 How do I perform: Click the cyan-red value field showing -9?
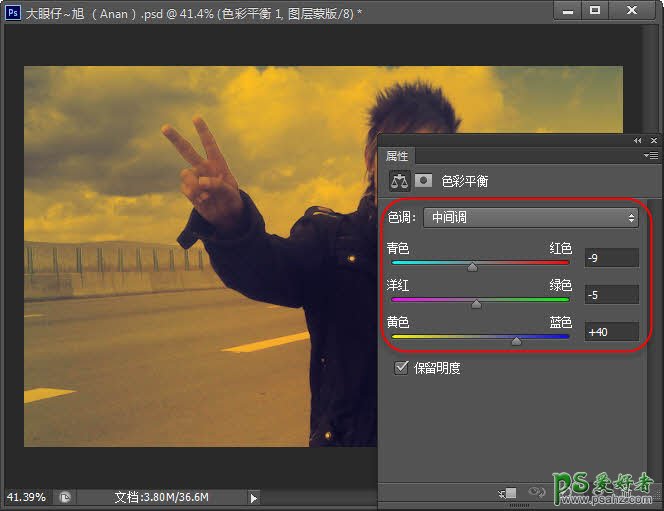(x=611, y=258)
